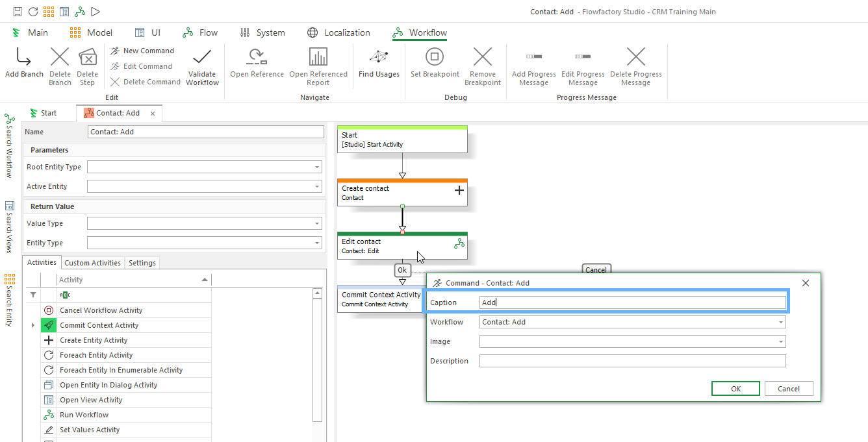The image size is (868, 442).
Task: Confirm the Command dialog with OK
Action: point(735,389)
